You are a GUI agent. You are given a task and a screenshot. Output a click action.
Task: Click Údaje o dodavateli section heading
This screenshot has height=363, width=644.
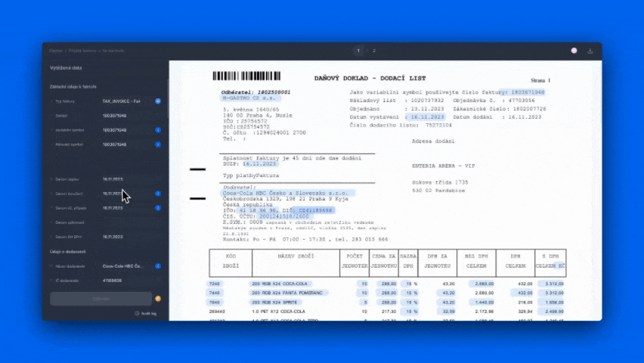click(x=68, y=252)
